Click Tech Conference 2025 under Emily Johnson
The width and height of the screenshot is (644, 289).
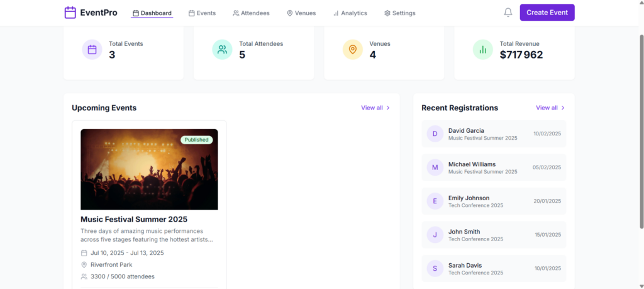pyautogui.click(x=475, y=205)
